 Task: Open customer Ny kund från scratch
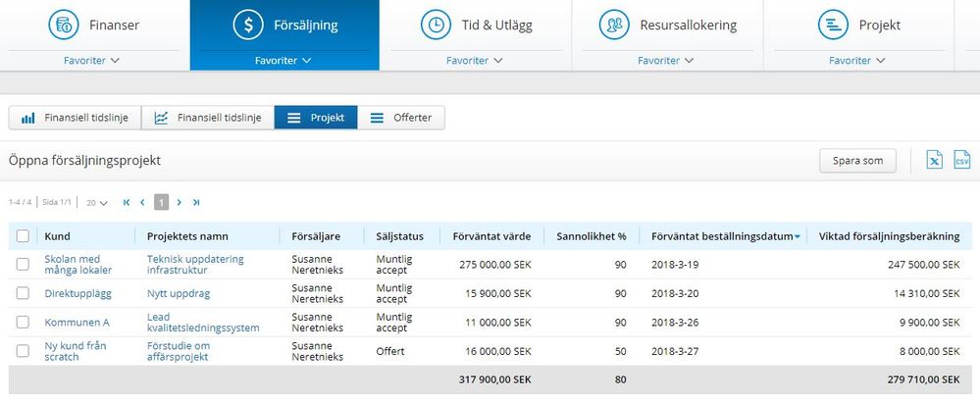coord(75,351)
